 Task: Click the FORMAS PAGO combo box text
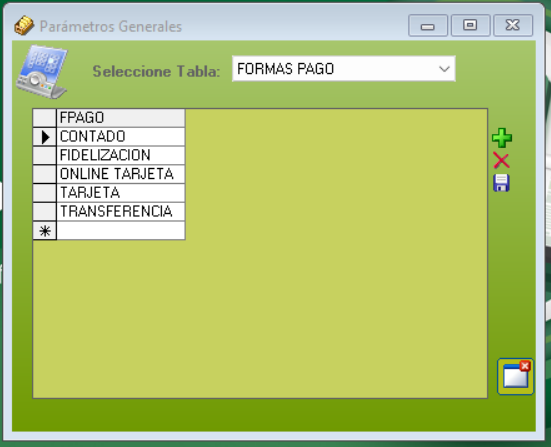coord(285,69)
